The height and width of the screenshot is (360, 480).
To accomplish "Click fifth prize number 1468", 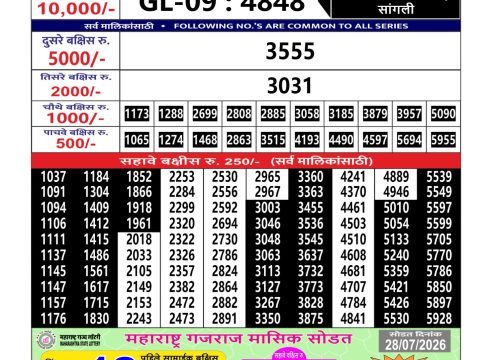I will click(x=205, y=140).
